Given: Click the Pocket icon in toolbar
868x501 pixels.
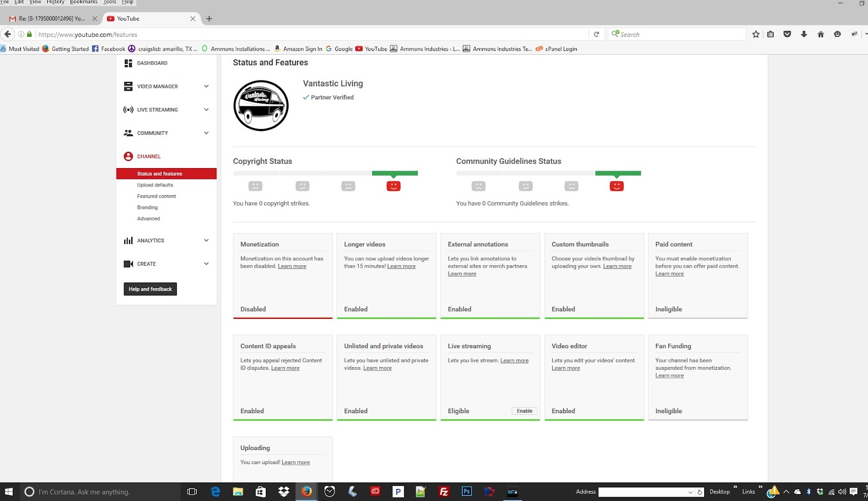Looking at the screenshot, I should click(787, 34).
